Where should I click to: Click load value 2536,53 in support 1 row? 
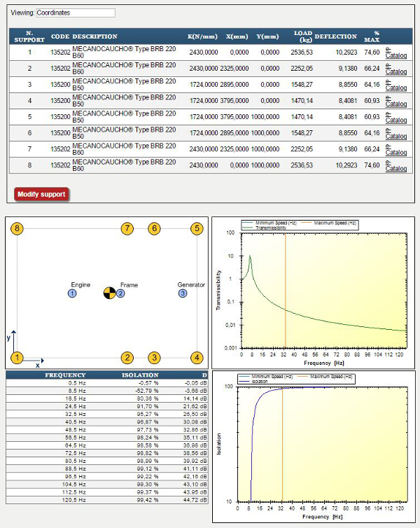302,53
